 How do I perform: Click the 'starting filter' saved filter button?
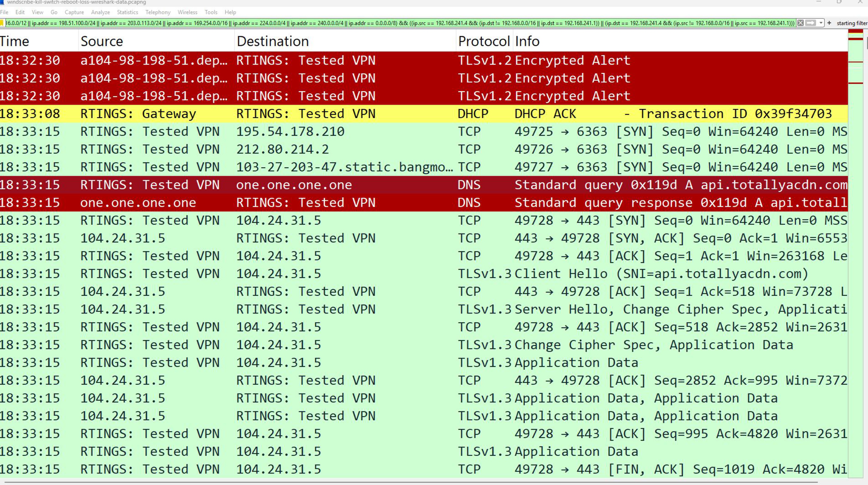851,23
